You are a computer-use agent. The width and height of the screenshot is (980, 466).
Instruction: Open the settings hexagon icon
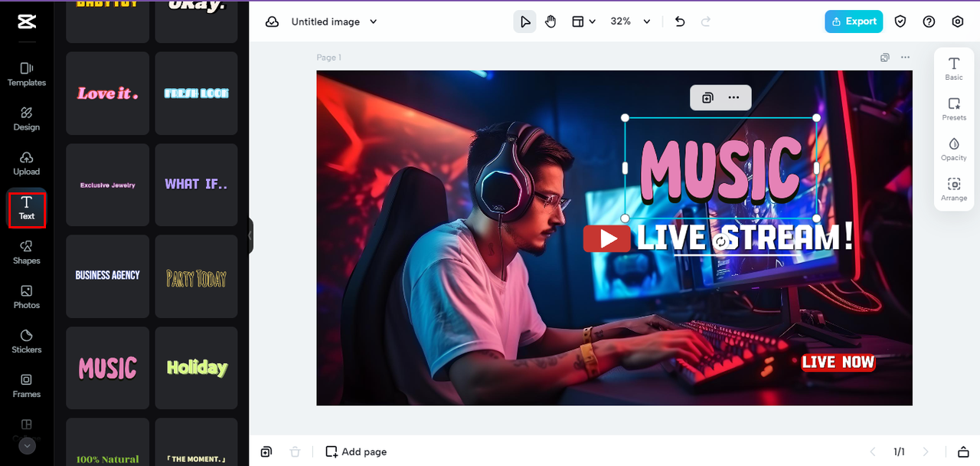[958, 21]
